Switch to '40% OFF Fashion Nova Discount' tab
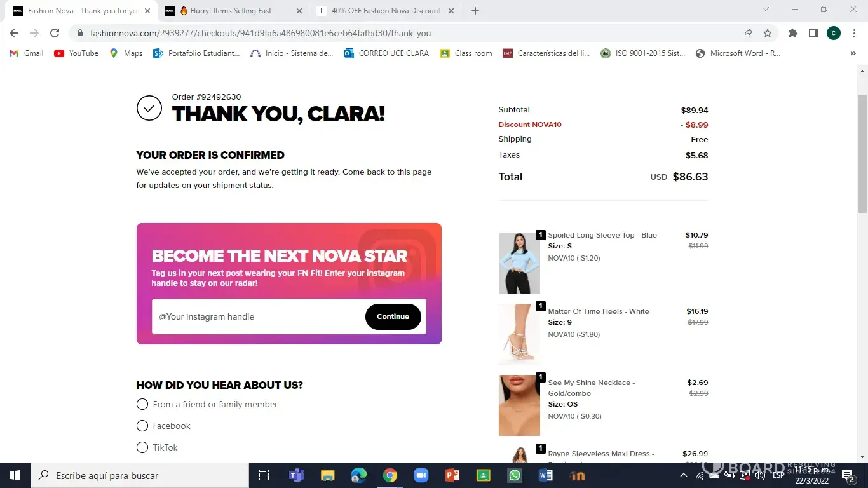 [x=386, y=11]
